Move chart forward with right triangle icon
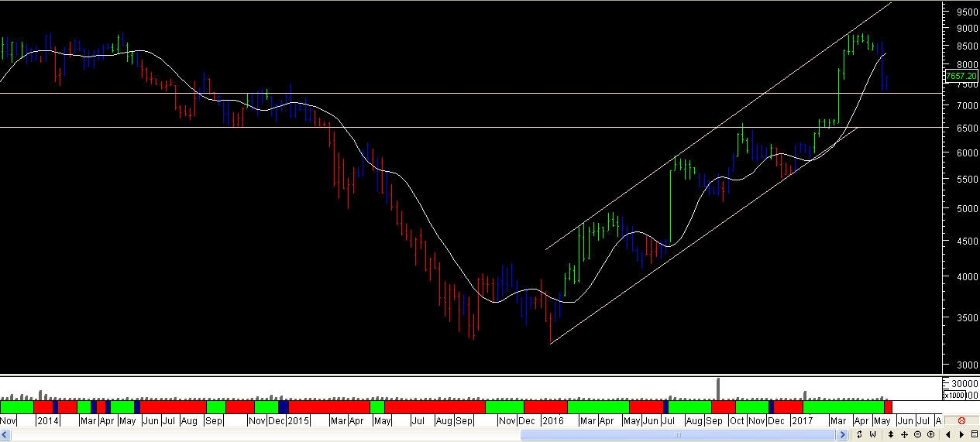 (x=961, y=434)
